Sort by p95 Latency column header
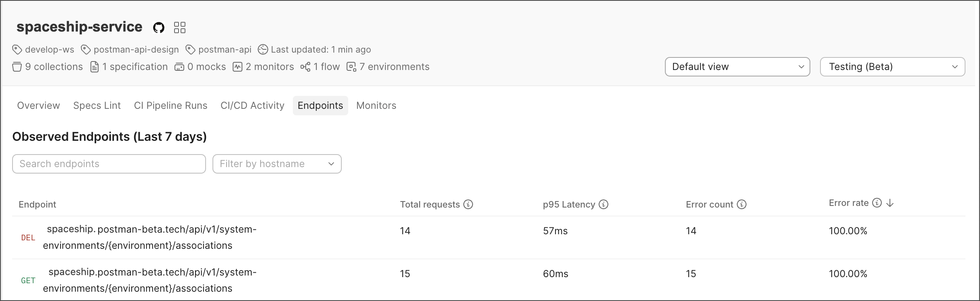This screenshot has width=980, height=301. (x=569, y=204)
